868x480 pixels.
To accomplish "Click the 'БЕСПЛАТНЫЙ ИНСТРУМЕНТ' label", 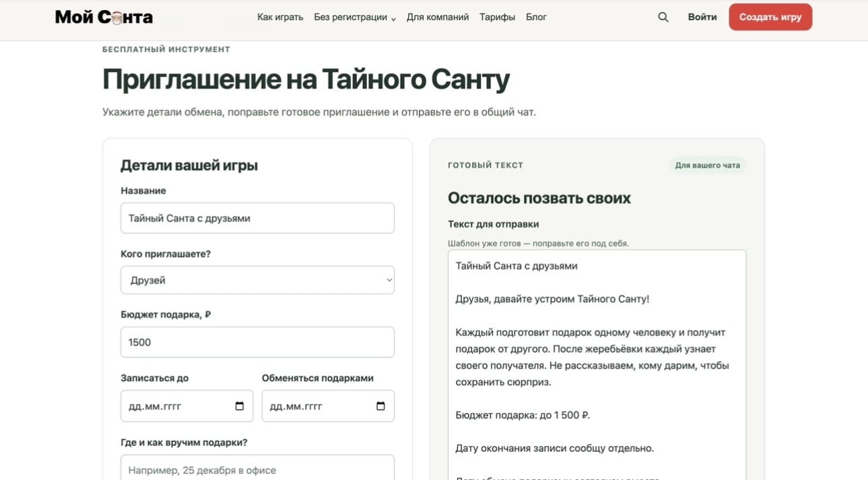I will [166, 49].
